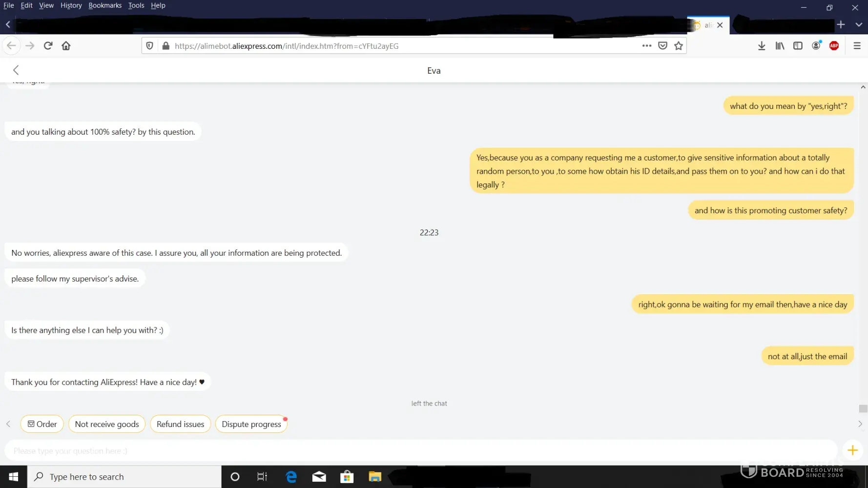The image size is (868, 488).
Task: Select the Order quick reply
Action: click(42, 424)
